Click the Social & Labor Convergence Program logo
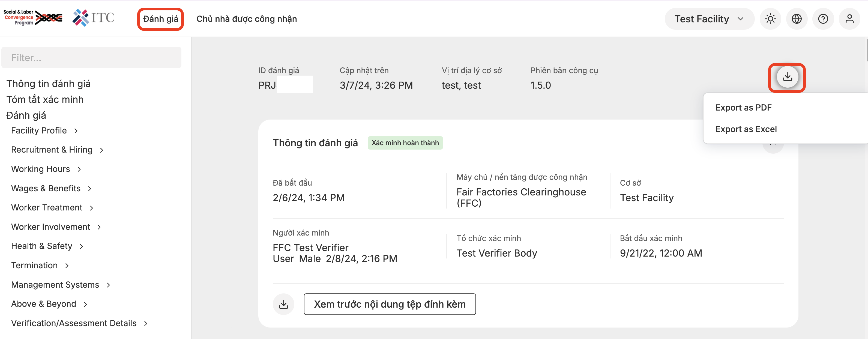This screenshot has height=339, width=868. (33, 17)
